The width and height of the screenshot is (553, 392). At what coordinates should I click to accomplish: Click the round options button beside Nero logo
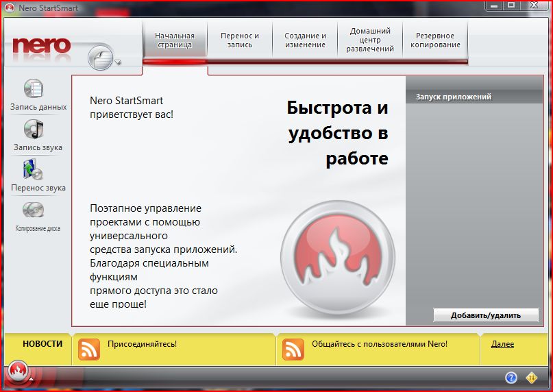point(101,57)
